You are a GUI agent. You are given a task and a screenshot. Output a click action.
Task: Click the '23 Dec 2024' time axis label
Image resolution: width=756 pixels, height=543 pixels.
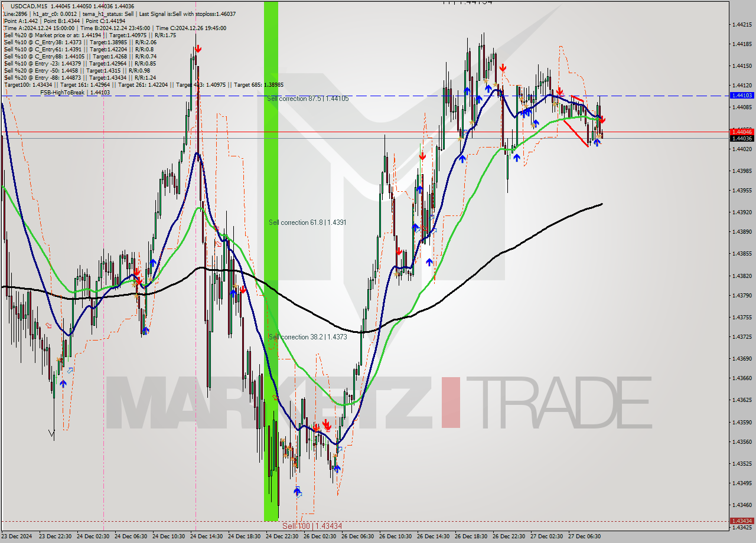tap(17, 537)
